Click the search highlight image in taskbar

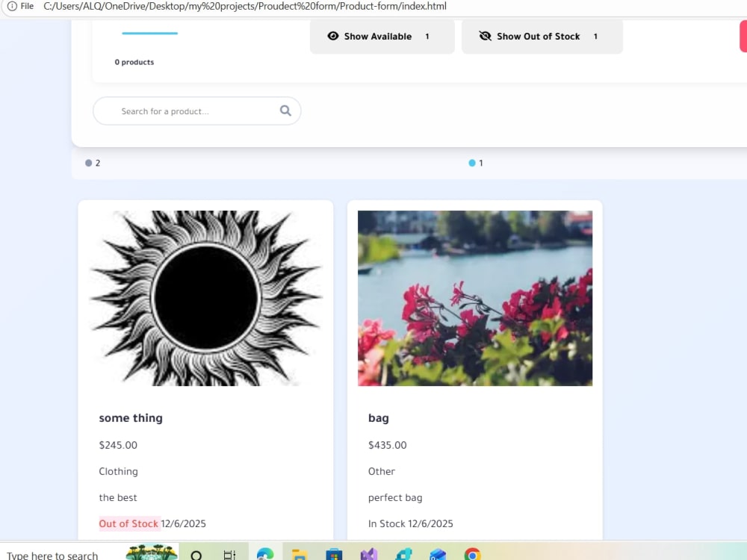tap(152, 553)
